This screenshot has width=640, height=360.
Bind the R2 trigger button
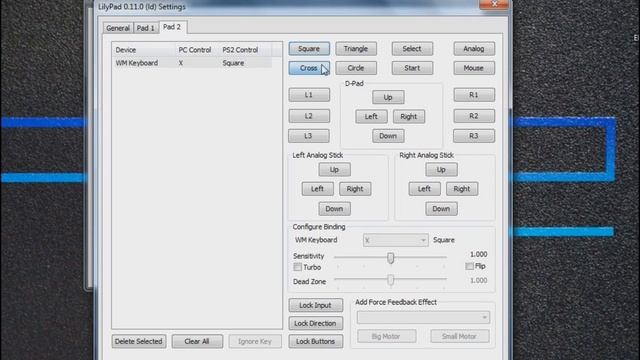tap(474, 116)
